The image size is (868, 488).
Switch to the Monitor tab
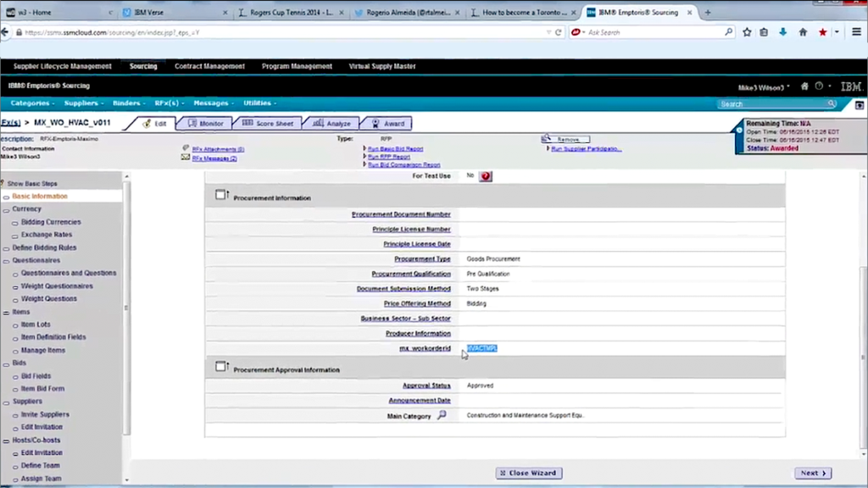pyautogui.click(x=207, y=124)
